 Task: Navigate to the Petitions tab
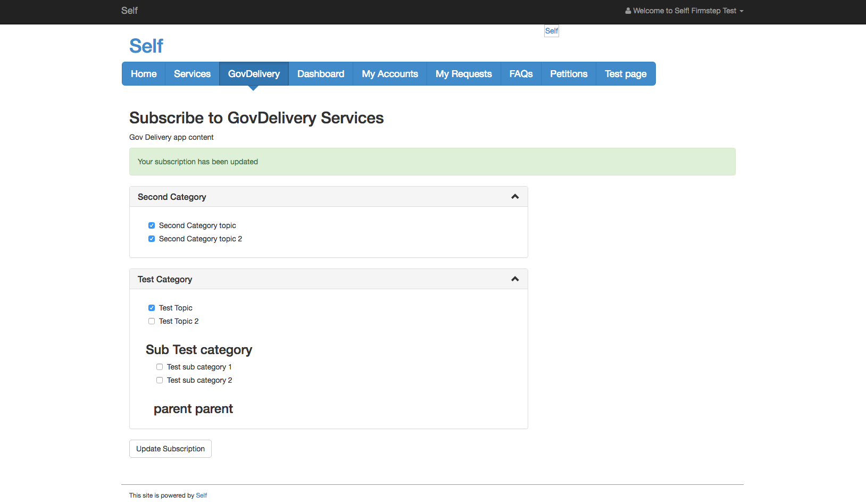(x=569, y=73)
